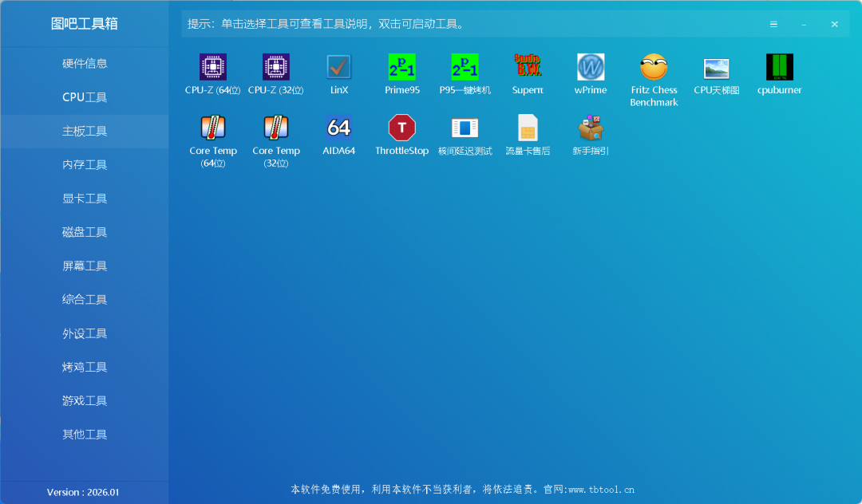Switch to the 磁盘工具 category
The height and width of the screenshot is (504, 862).
point(85,232)
